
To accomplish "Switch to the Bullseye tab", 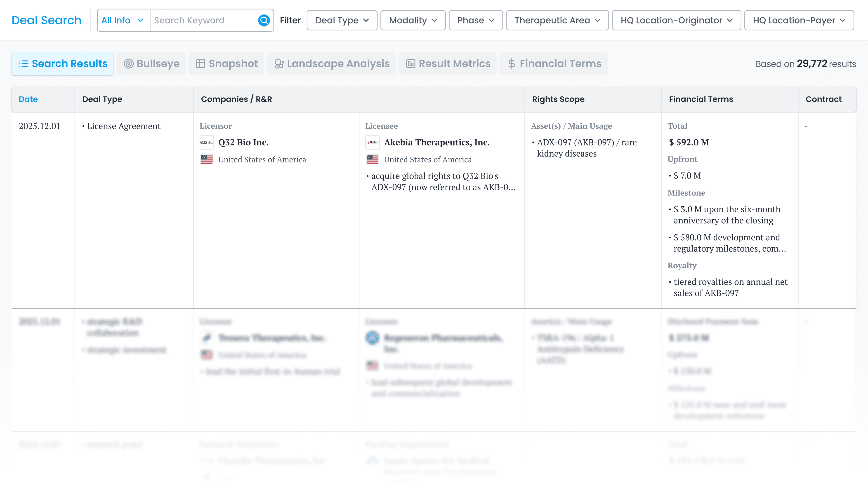I will click(151, 64).
